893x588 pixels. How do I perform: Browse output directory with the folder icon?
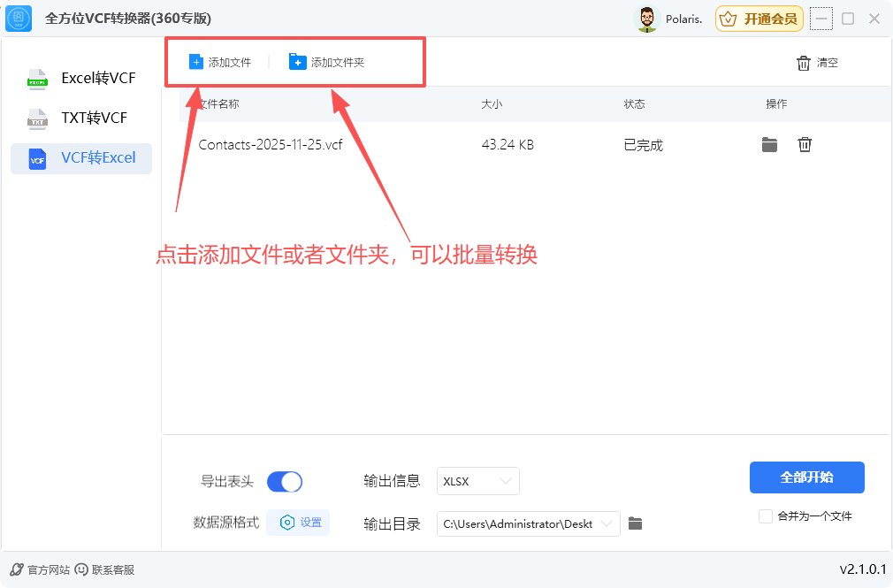click(x=635, y=523)
